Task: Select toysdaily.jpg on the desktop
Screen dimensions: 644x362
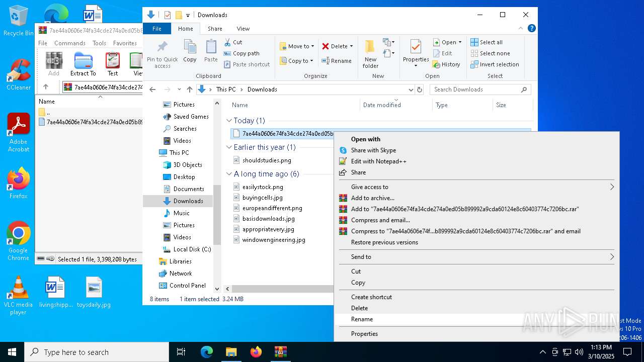Action: click(x=94, y=292)
